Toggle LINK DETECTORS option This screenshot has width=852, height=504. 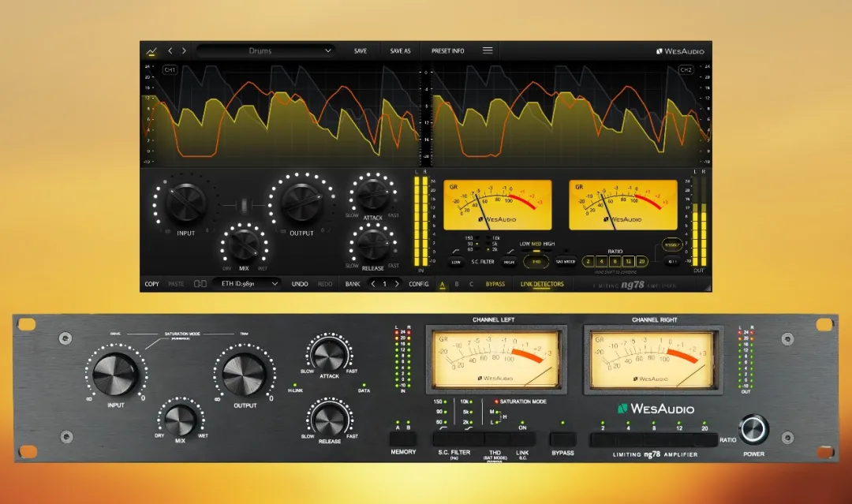click(x=542, y=284)
